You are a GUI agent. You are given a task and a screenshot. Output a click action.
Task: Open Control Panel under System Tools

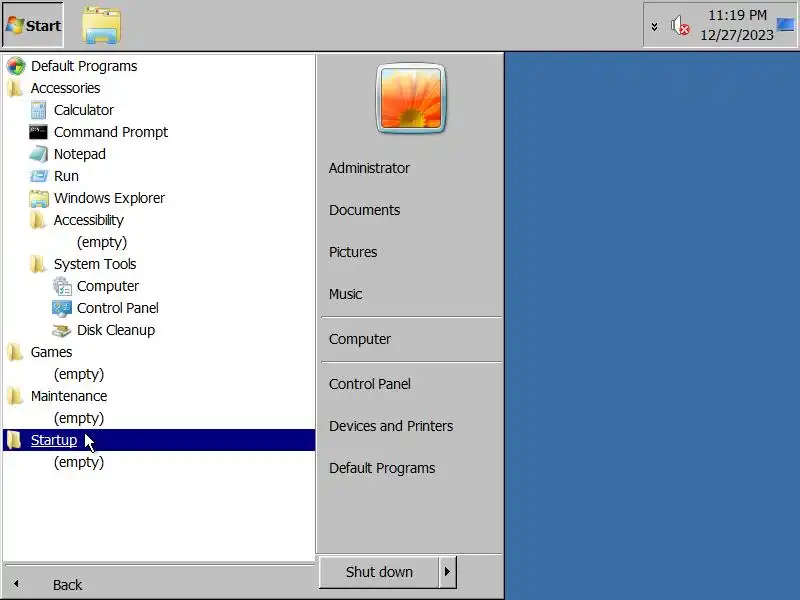coord(117,308)
